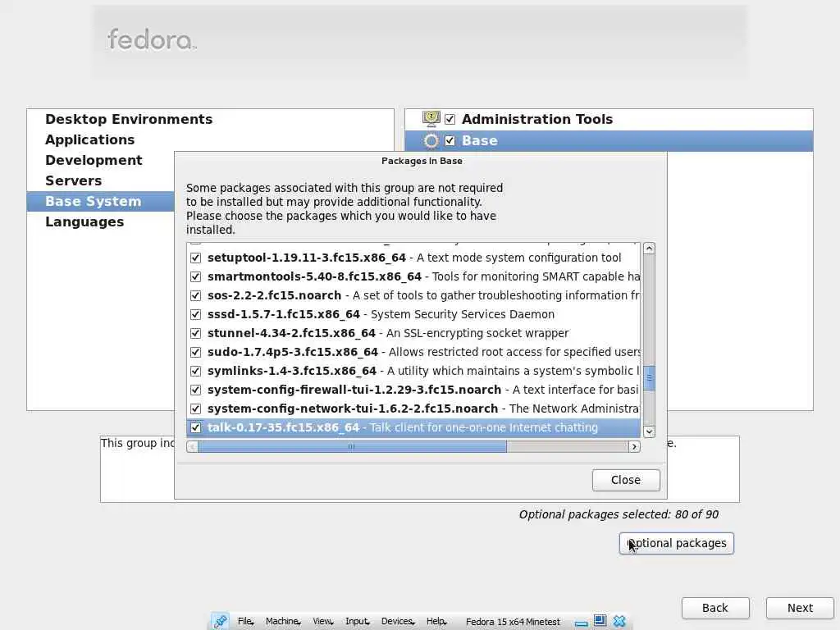Select the sssd-1.5.7-1.fc15.x86_64 row

(x=413, y=314)
